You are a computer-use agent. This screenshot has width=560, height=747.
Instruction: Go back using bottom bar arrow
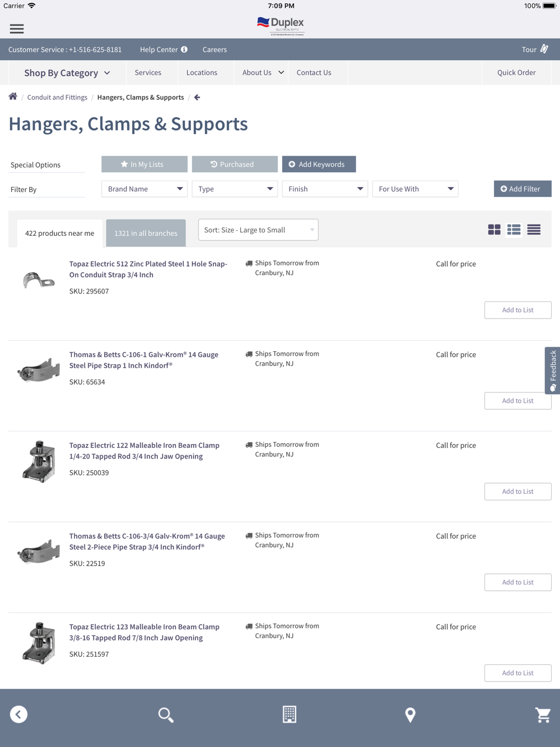[x=18, y=715]
